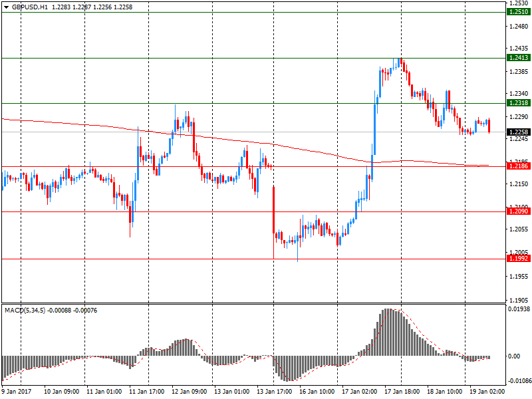The image size is (532, 399).
Task: Select the MACD scale value -0.01086
Action: pyautogui.click(x=519, y=381)
